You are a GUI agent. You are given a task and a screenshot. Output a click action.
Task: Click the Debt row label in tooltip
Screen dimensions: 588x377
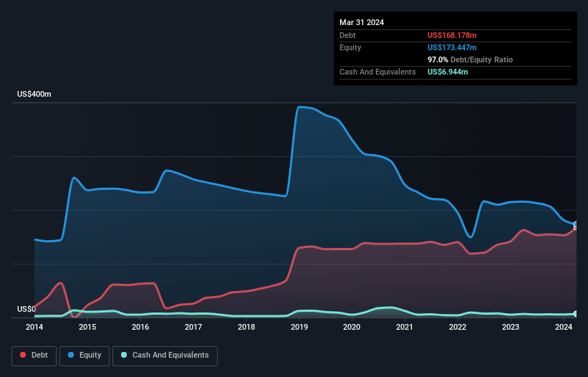(x=347, y=35)
